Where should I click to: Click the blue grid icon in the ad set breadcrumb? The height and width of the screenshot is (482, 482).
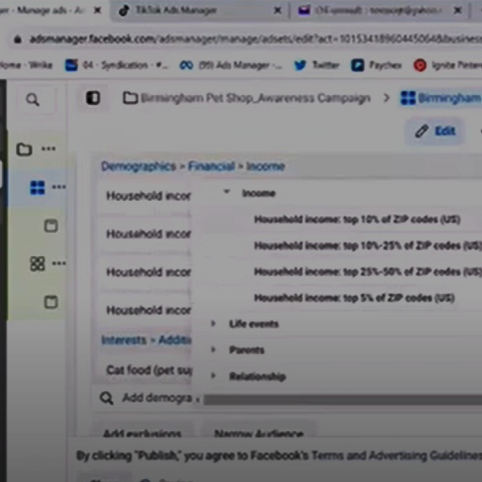point(408,98)
